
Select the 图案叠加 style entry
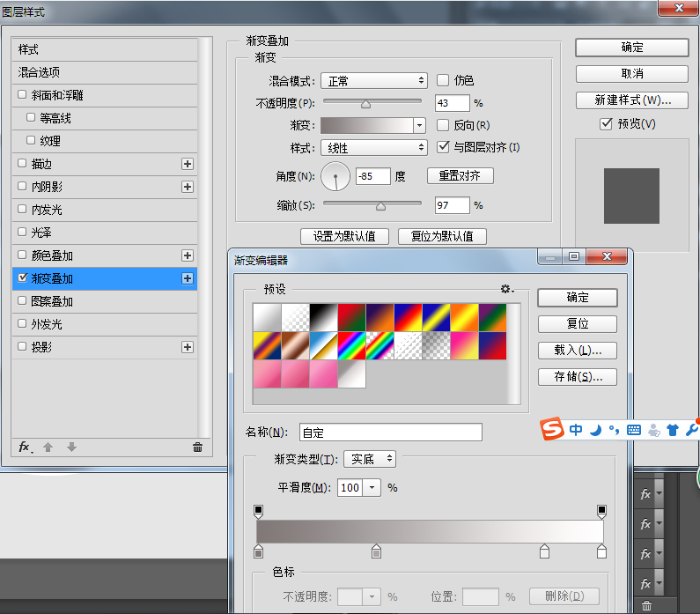105,301
